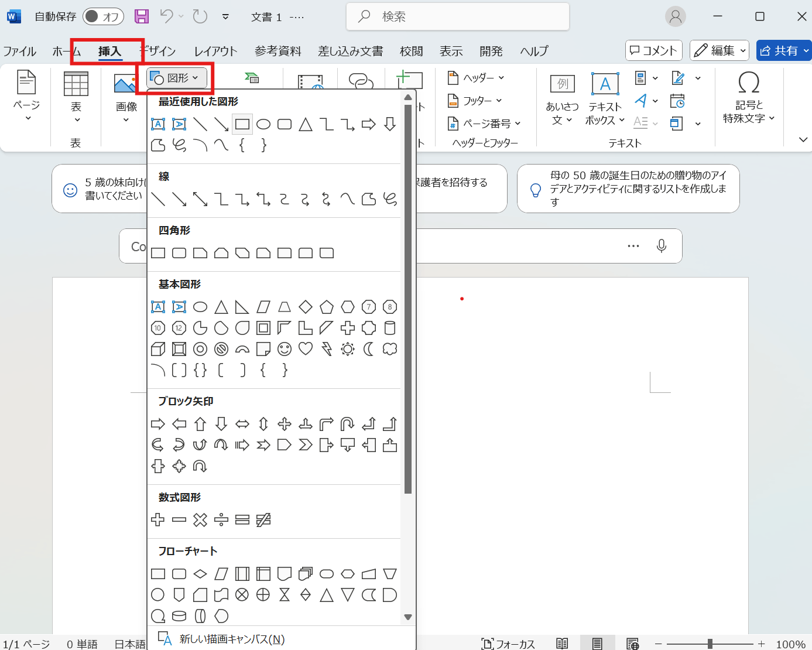Select the smiley face shape
Screen dimensions: 812x650
point(284,349)
